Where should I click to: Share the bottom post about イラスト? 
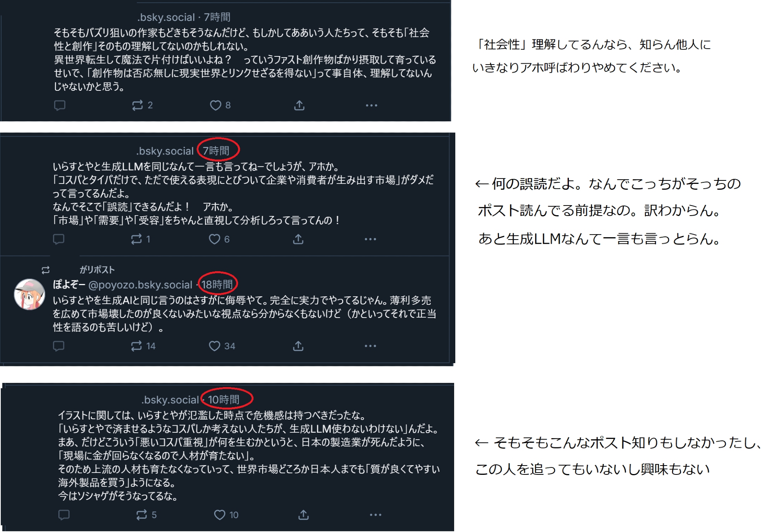coord(303,515)
